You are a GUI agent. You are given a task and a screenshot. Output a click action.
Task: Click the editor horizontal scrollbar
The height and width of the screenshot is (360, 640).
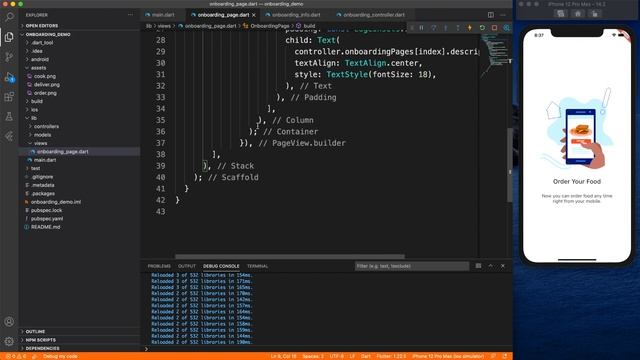290,257
